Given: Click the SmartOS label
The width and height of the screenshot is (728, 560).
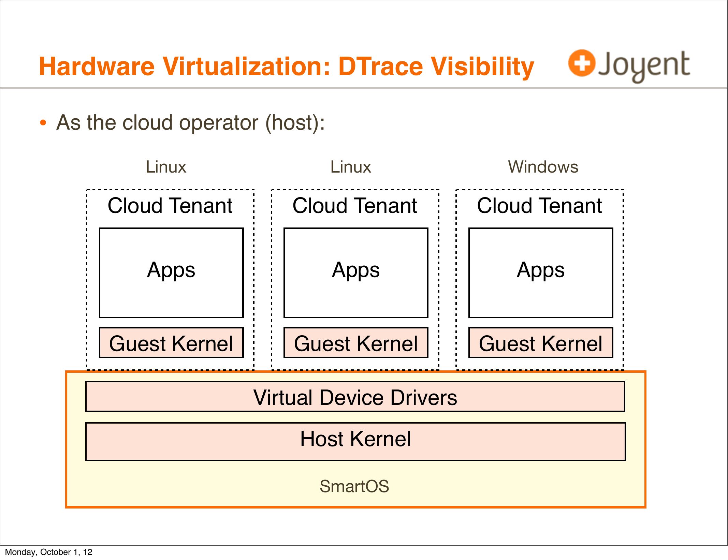Looking at the screenshot, I should (x=354, y=486).
